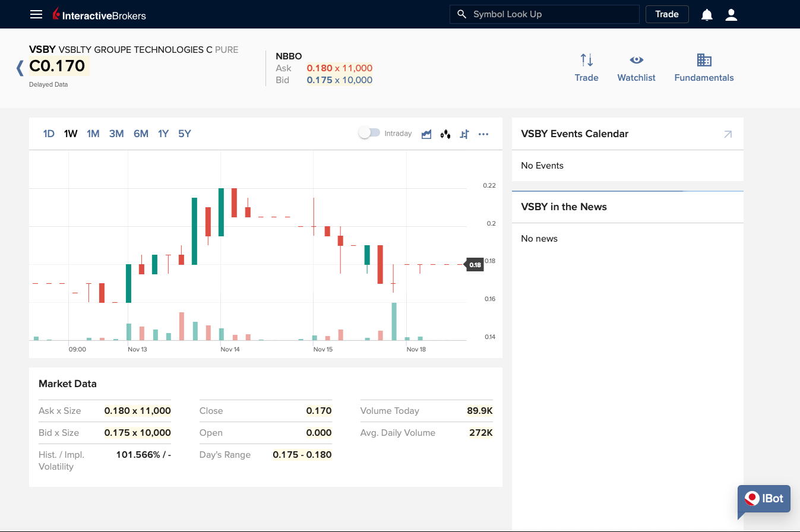The width and height of the screenshot is (800, 532).
Task: Click Ask x Size value in Market Data
Action: [138, 411]
